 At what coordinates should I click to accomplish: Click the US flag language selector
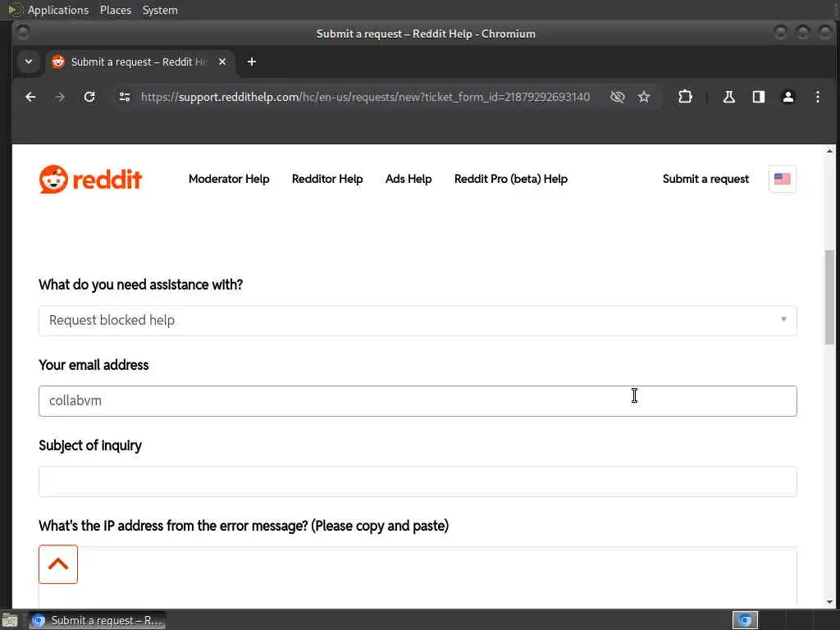tap(782, 178)
